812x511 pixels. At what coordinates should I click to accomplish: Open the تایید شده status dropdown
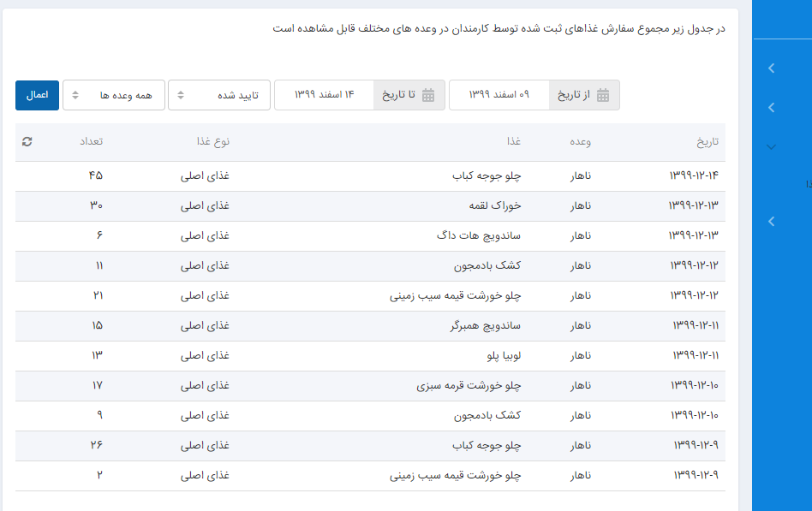click(x=219, y=95)
